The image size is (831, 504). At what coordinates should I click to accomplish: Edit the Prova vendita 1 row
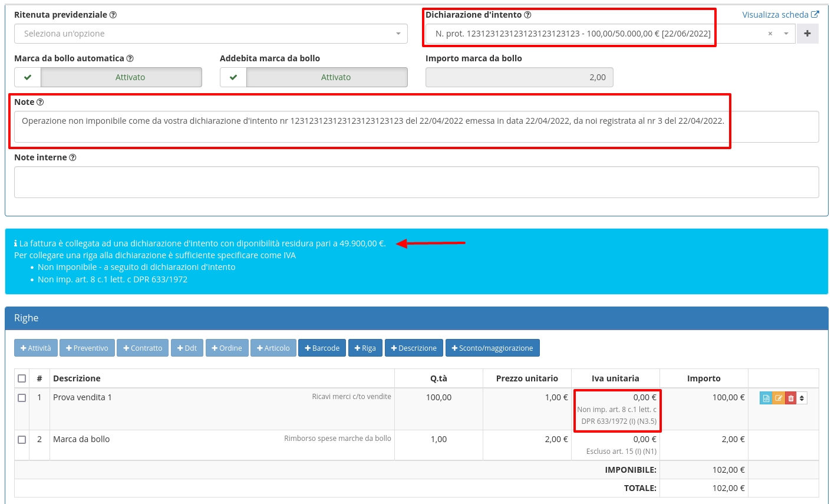click(779, 398)
